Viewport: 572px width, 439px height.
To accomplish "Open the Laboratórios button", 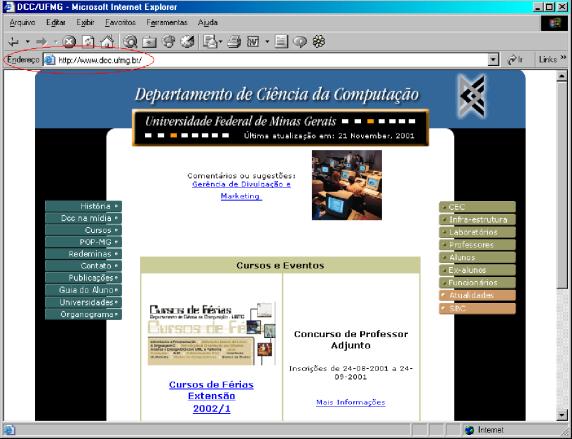I will pos(478,232).
